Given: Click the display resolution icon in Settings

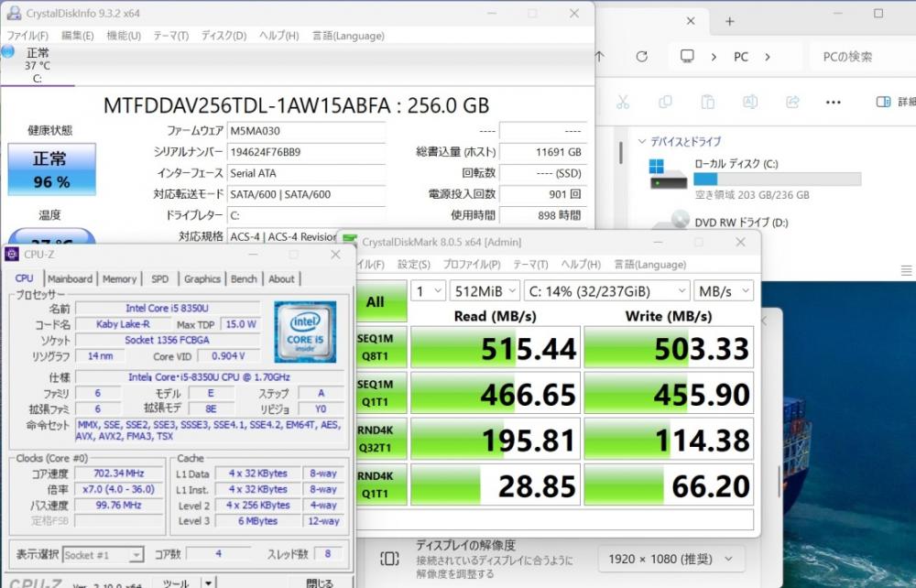Looking at the screenshot, I should pyautogui.click(x=389, y=559).
